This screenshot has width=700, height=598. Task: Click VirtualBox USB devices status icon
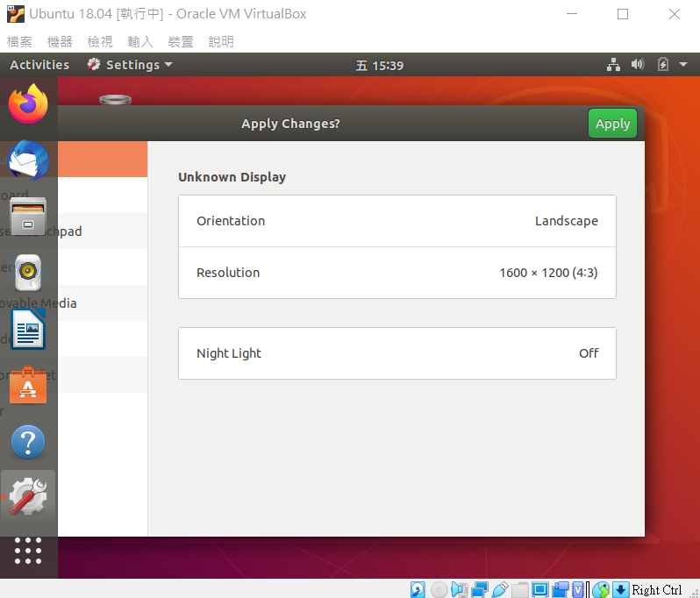[500, 589]
